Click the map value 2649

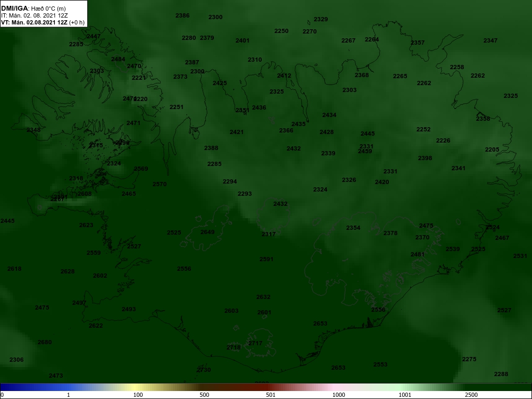[207, 232]
